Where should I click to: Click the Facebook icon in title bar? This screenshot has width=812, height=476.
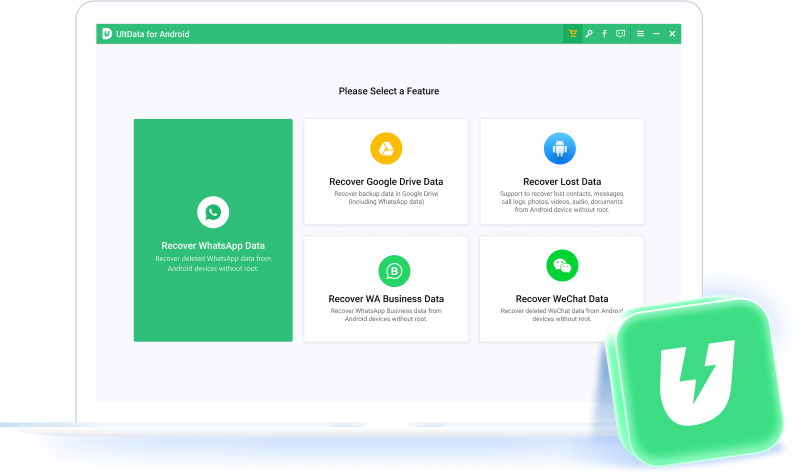(604, 34)
